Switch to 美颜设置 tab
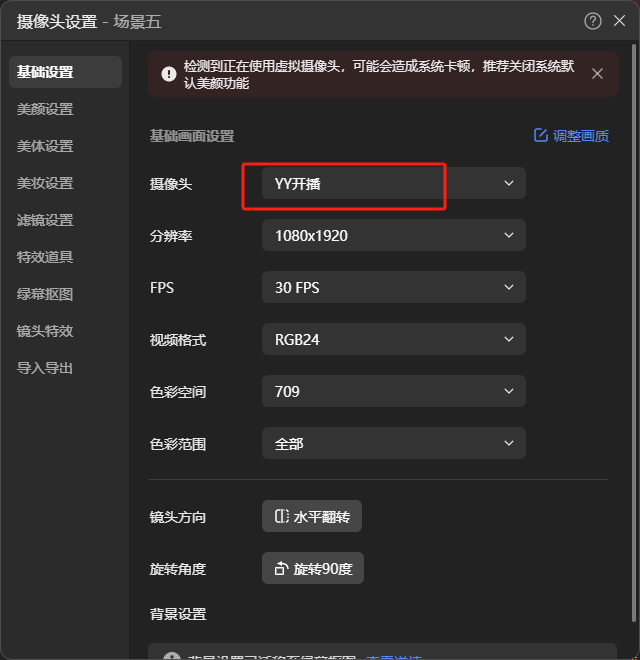This screenshot has width=640, height=660. pos(45,109)
